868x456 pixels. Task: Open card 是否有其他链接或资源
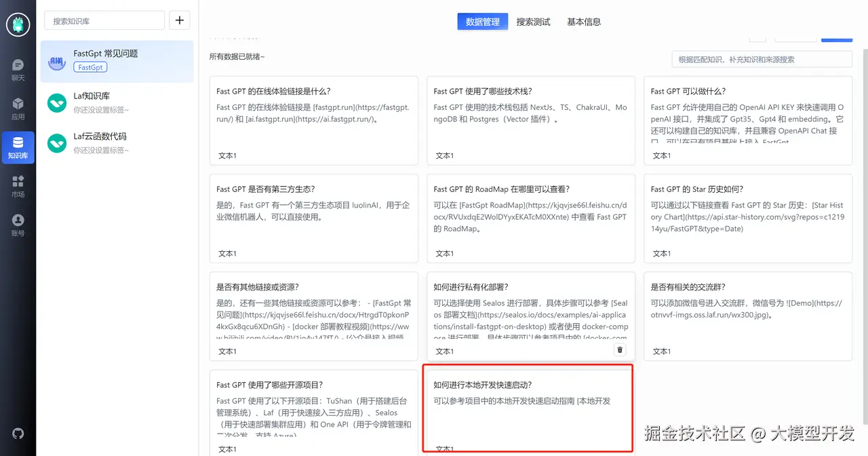(x=313, y=316)
